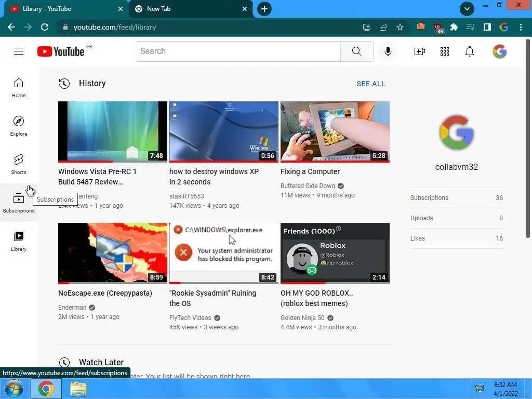Image resolution: width=532 pixels, height=399 pixels.
Task: Start voice search with microphone icon
Action: pyautogui.click(x=388, y=51)
